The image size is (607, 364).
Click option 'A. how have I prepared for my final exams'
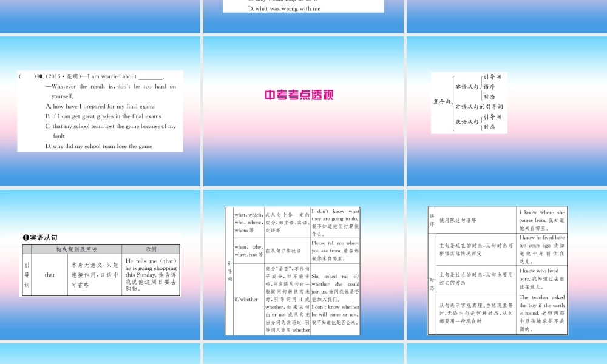(100, 106)
